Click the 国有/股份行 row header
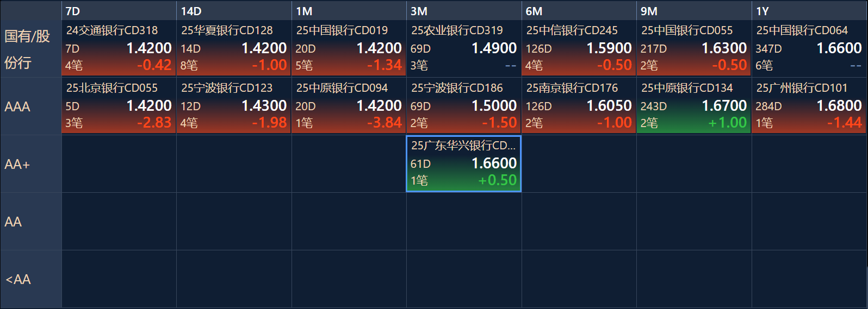 30,49
